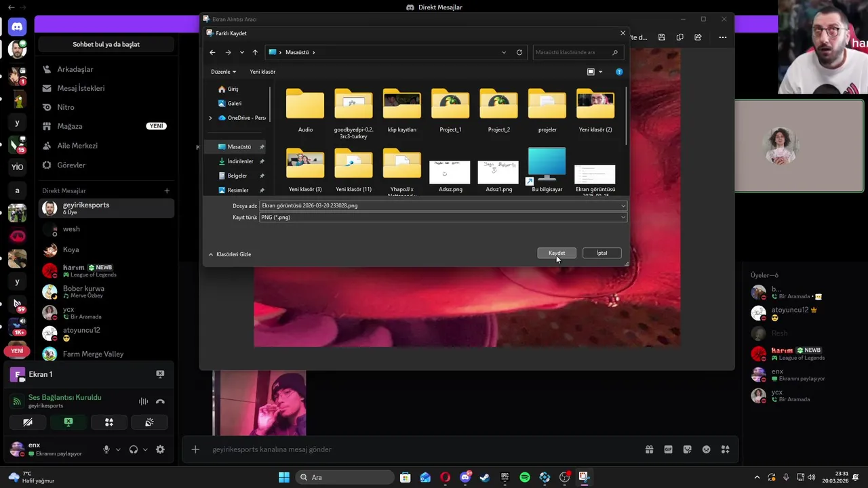Expand the OneDrive tree node
This screenshot has width=868, height=488.
pyautogui.click(x=210, y=118)
